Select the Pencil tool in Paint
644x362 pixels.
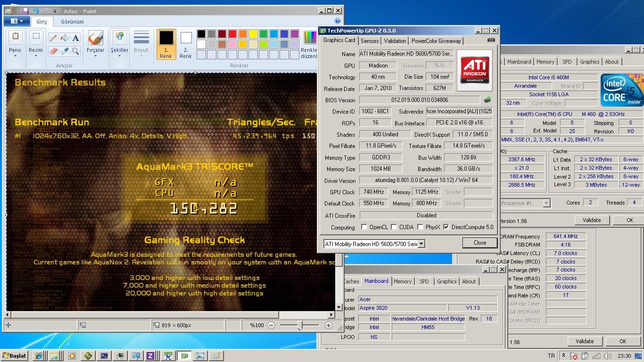[x=53, y=38]
